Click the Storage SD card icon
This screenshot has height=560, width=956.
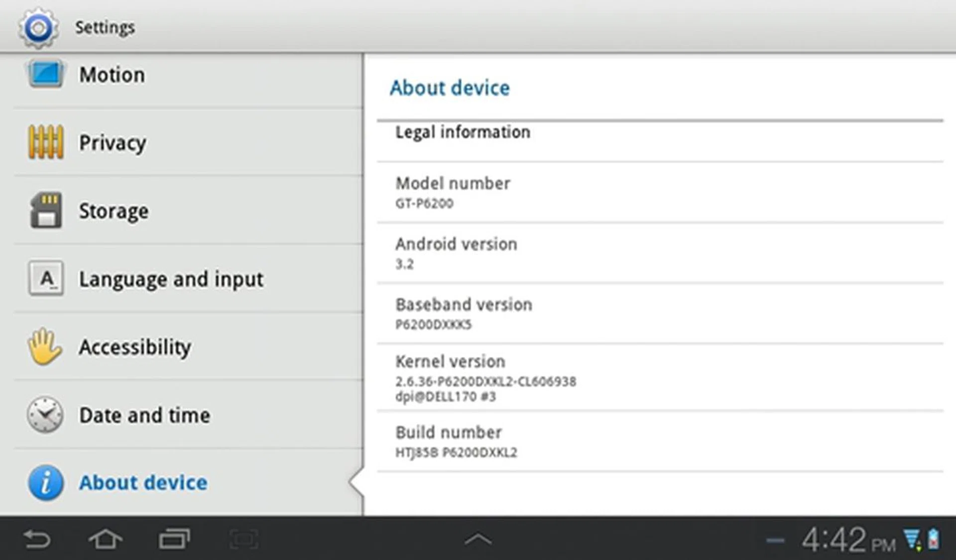coord(45,210)
